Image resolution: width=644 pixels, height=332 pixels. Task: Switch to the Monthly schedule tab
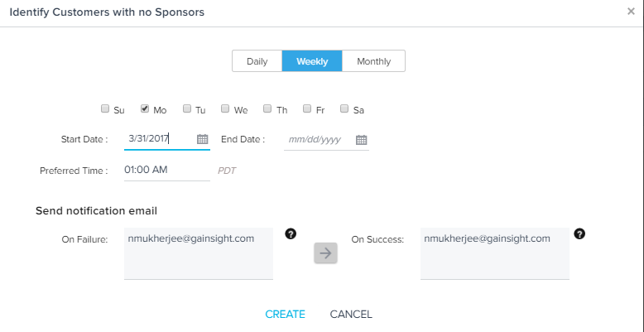pos(374,61)
